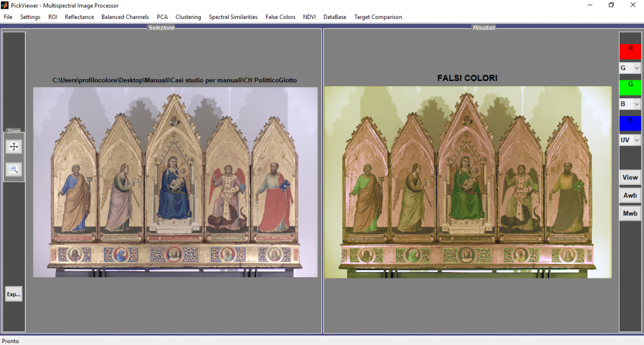
Task: Click the Risultati panel title
Action: tap(484, 28)
